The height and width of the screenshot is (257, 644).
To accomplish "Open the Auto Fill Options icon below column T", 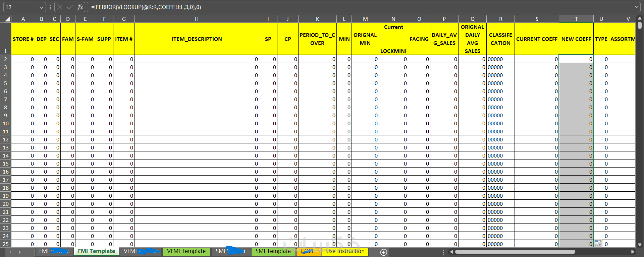I will 598,243.
